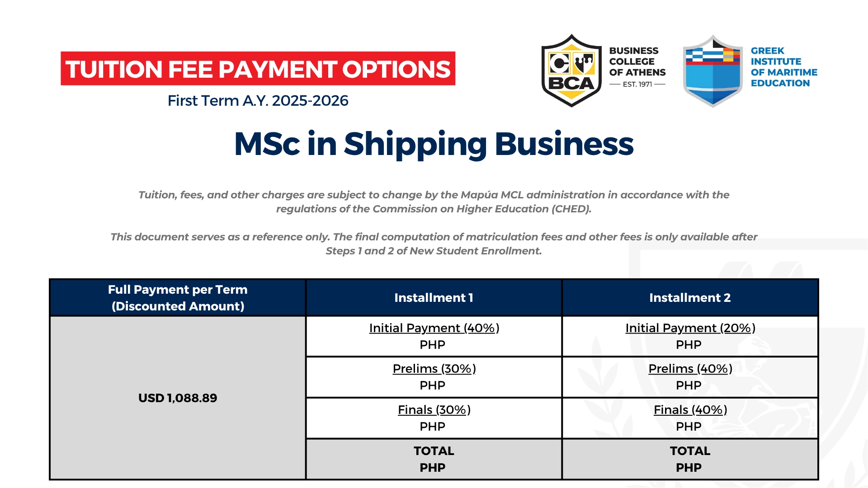Open the Finals (30%) link
This screenshot has height=488, width=868.
click(434, 410)
